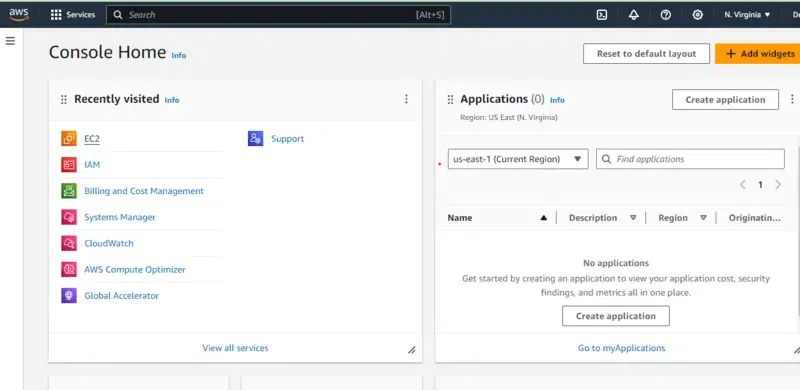Click the Global Accelerator service icon
The image size is (800, 390).
69,296
